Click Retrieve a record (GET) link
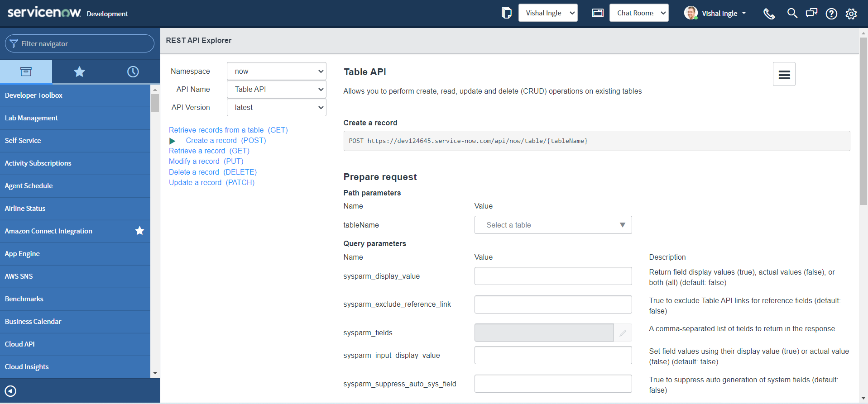The width and height of the screenshot is (868, 404). tap(209, 151)
